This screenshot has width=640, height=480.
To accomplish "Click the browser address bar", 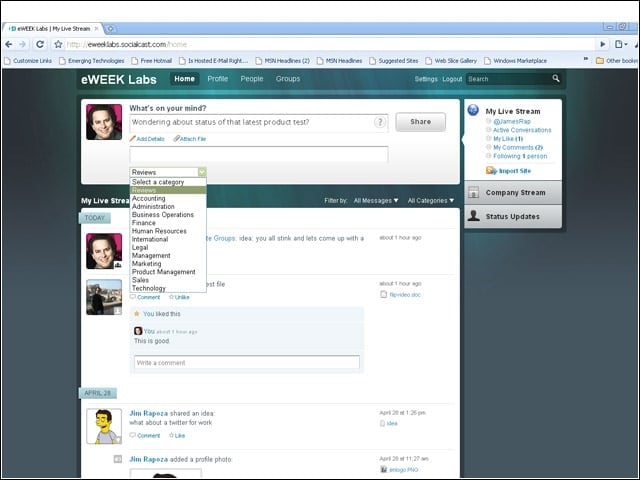I will [x=330, y=44].
